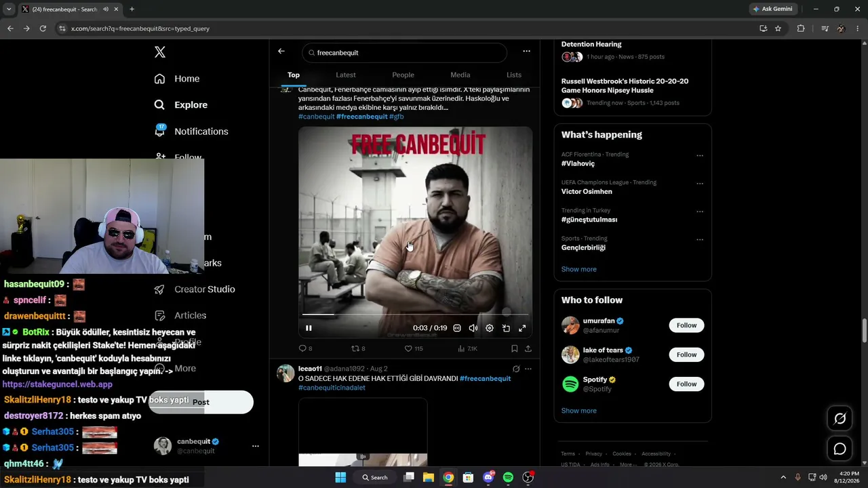
Task: Open Notifications in the sidebar
Action: click(191, 131)
